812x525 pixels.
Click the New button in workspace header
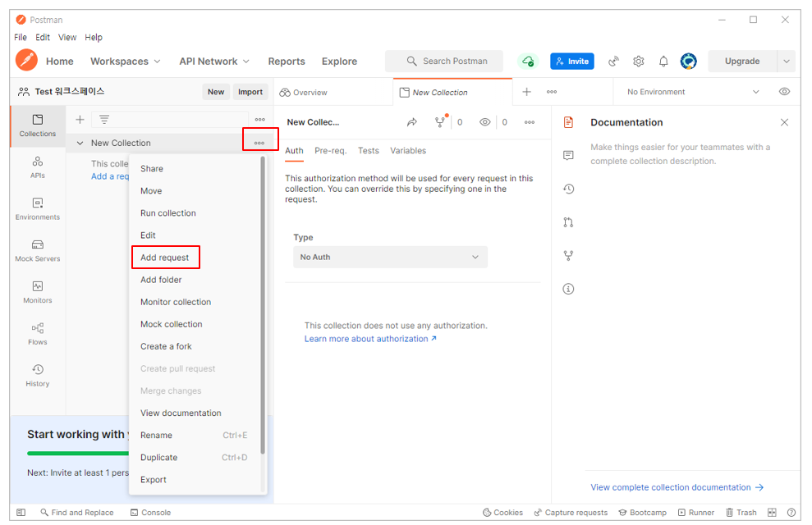coord(216,92)
